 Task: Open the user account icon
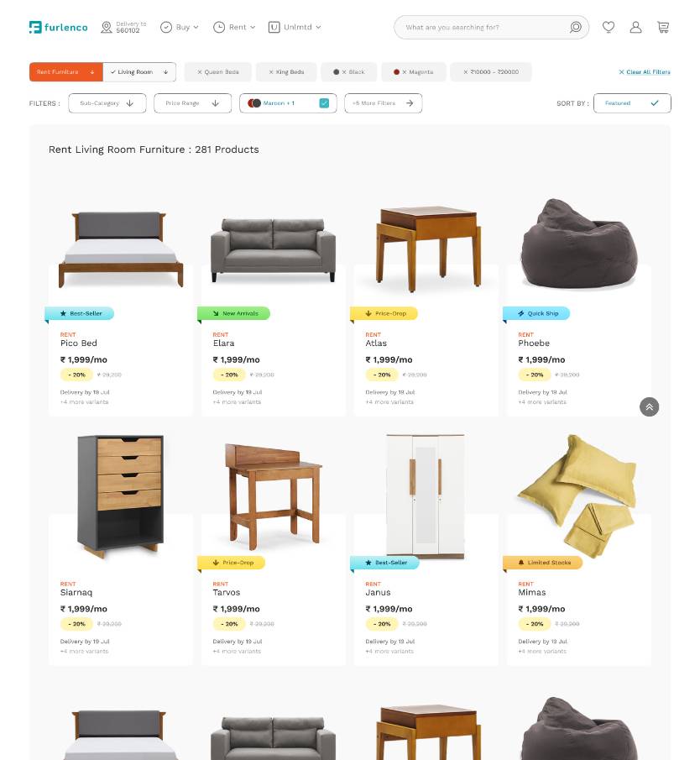pos(635,27)
